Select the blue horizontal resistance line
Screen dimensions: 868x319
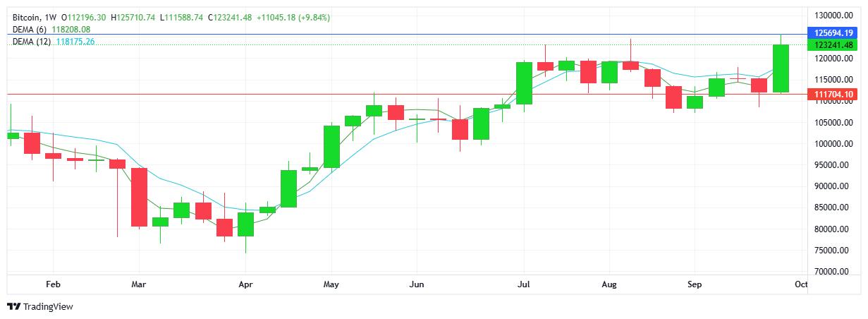(423, 33)
